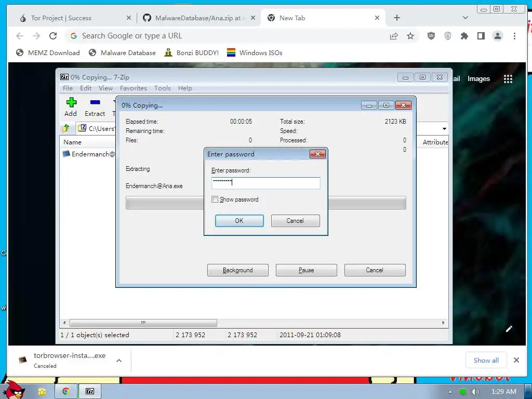Click the 1:29 AM taskbar clock

click(x=504, y=392)
